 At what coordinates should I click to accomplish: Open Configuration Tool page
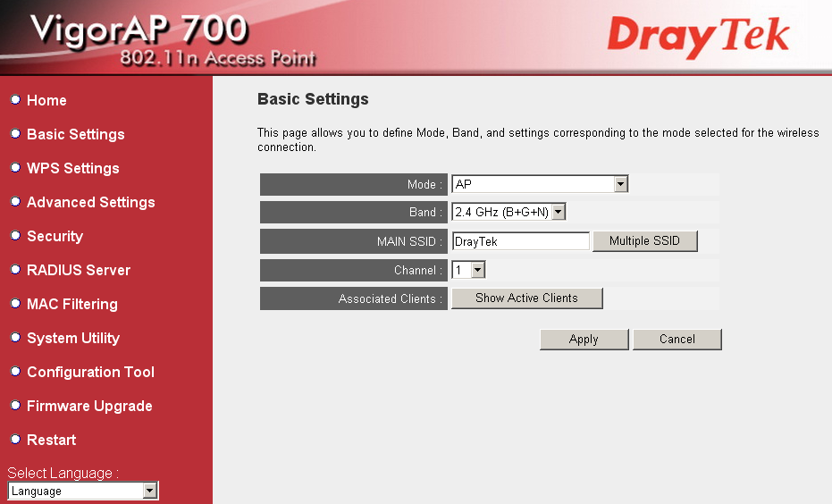tap(91, 372)
